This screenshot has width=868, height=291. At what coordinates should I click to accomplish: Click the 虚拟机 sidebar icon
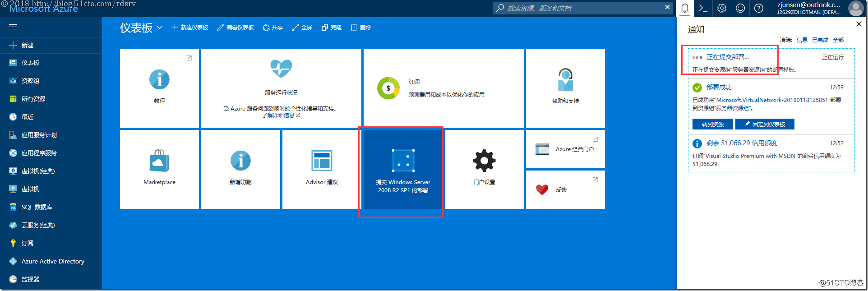[x=13, y=189]
